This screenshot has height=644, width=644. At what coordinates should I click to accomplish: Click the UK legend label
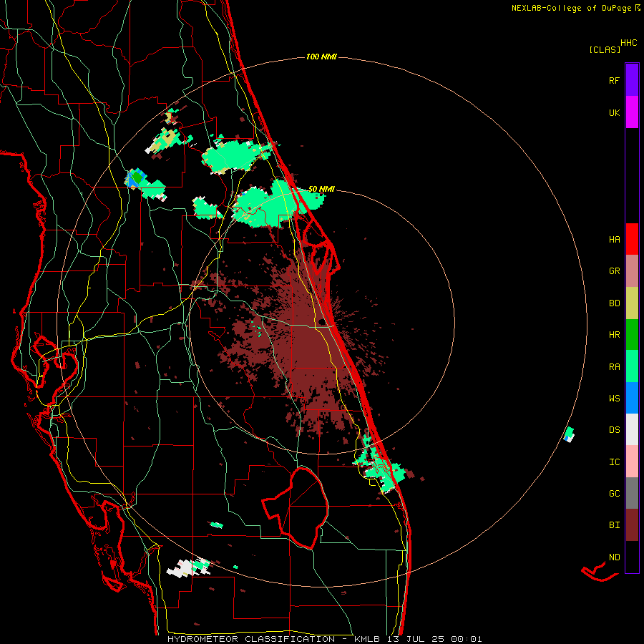pos(614,112)
